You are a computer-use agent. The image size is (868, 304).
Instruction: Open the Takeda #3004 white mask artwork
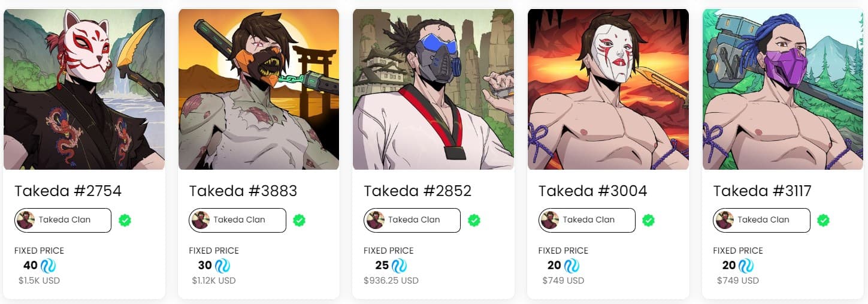(608, 89)
